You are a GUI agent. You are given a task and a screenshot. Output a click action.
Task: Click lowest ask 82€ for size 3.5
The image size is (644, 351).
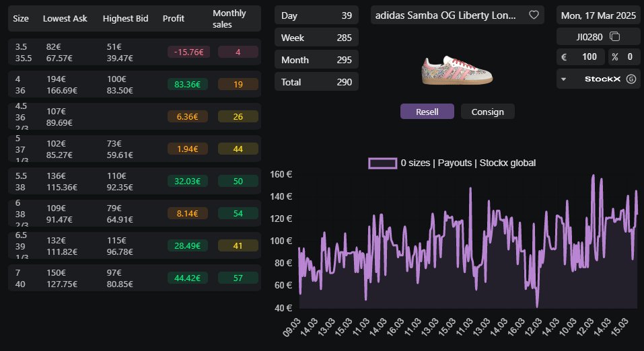(x=53, y=47)
